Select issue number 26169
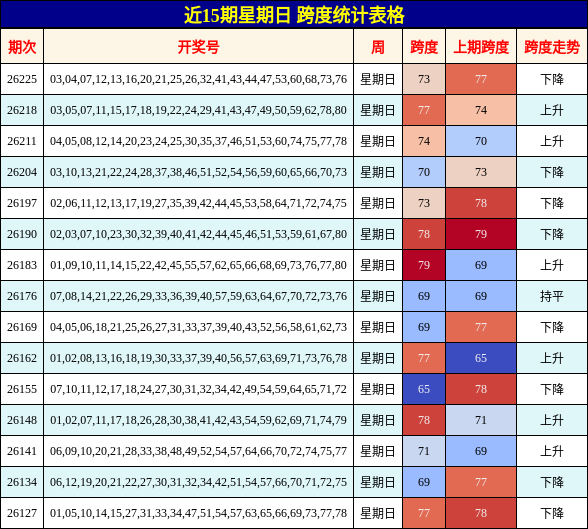This screenshot has width=588, height=529. coord(22,327)
